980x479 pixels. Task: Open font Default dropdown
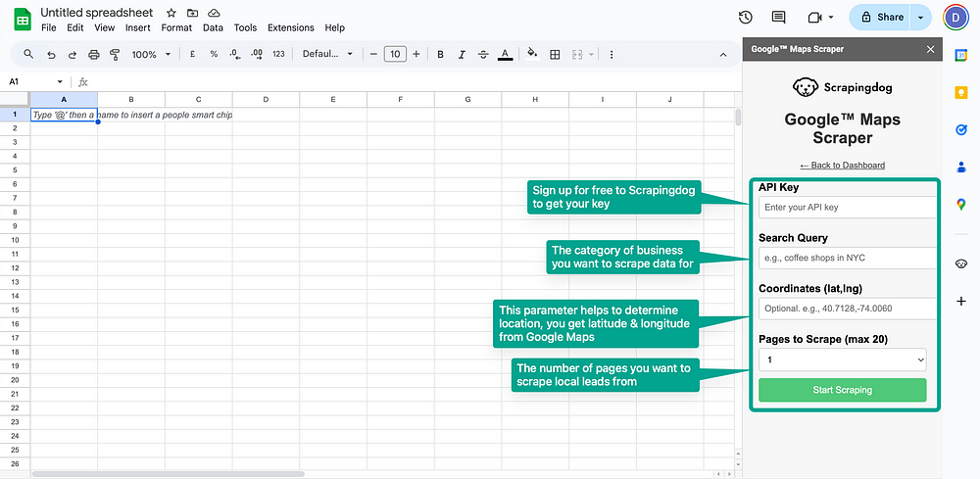click(327, 54)
